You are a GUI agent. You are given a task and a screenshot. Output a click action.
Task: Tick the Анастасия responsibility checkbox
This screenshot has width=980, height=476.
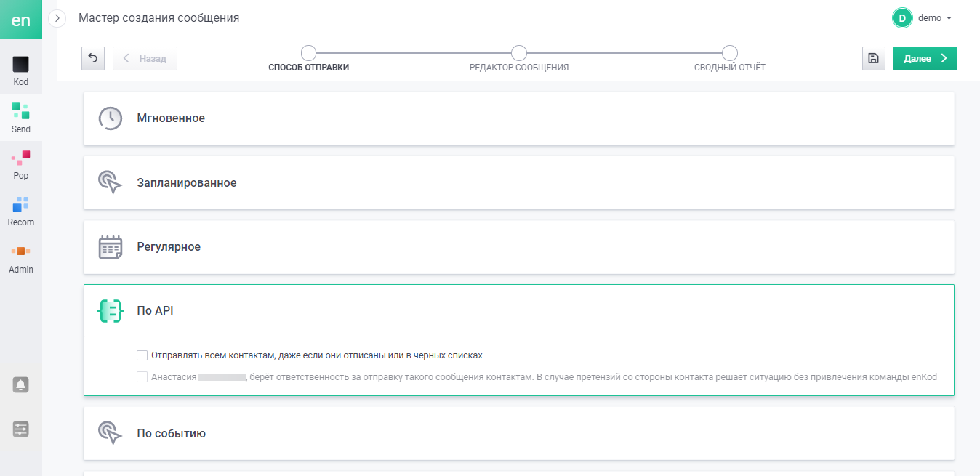click(142, 377)
